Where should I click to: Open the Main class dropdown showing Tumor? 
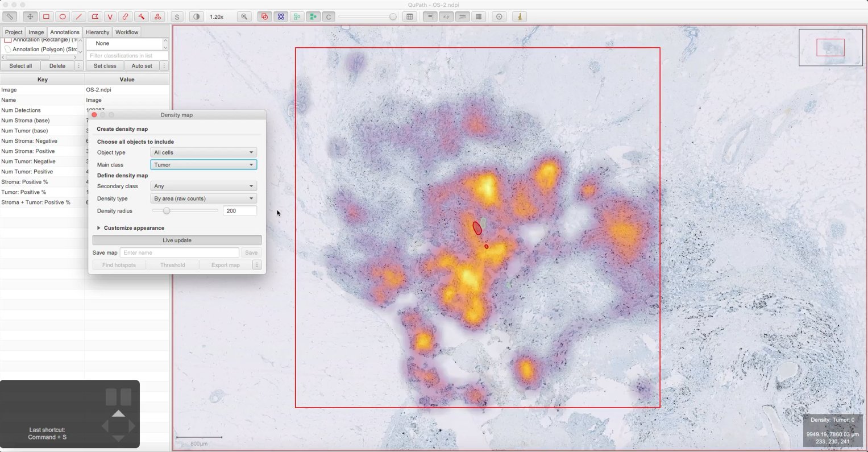pyautogui.click(x=203, y=165)
